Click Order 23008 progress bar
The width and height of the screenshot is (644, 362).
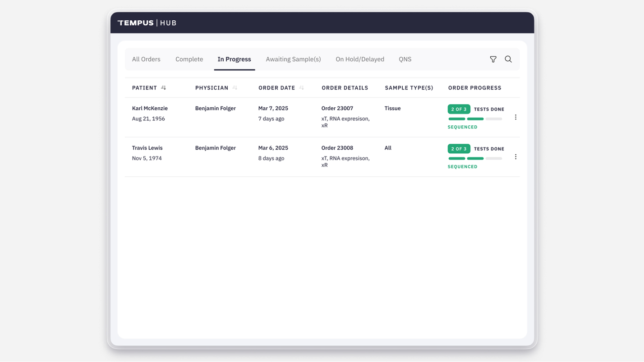(x=475, y=159)
